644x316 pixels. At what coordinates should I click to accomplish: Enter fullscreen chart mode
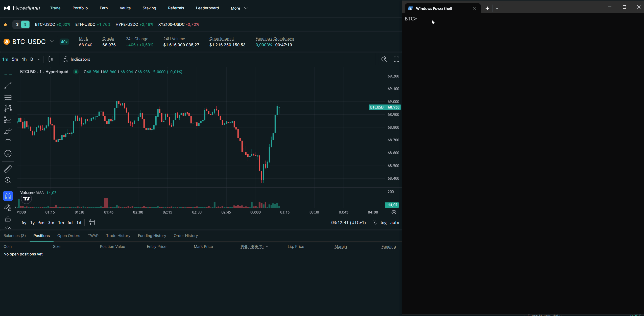pos(396,59)
